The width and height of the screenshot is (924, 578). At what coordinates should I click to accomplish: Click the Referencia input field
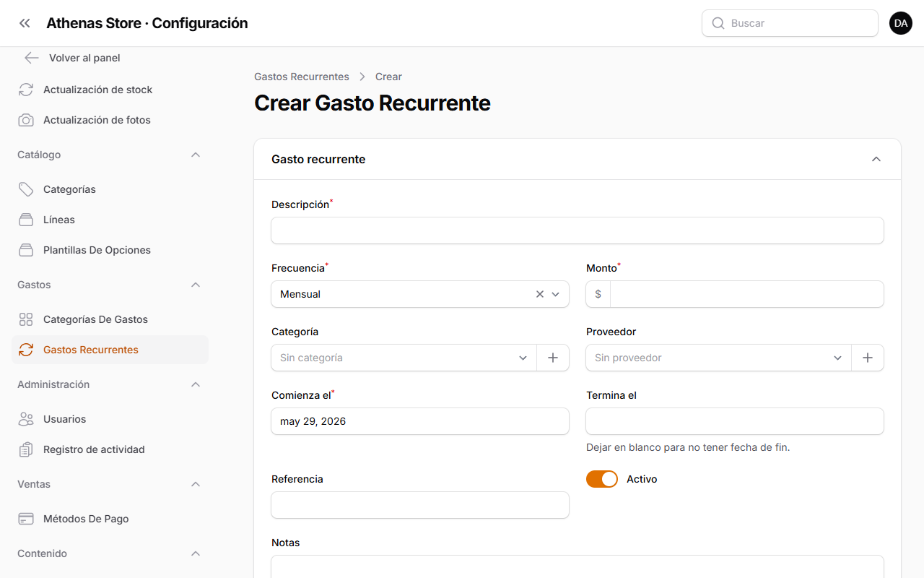[x=420, y=505]
